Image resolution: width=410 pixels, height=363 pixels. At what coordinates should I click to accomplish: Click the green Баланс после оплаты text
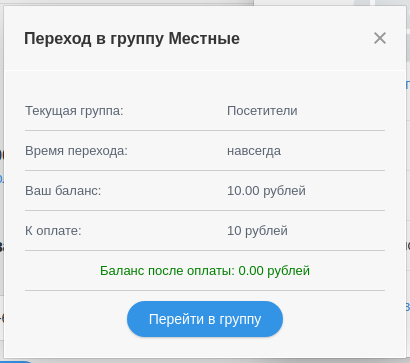click(205, 271)
